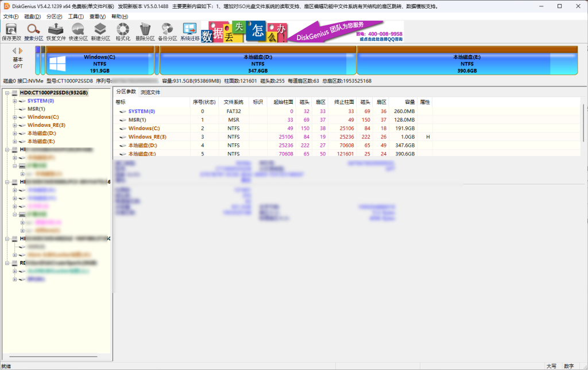Expand the 本地磁盘(D:) node in the tree
The width and height of the screenshot is (588, 370).
coord(14,133)
